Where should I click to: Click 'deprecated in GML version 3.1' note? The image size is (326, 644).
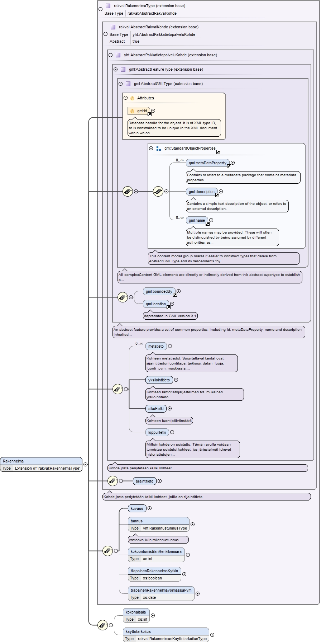170,316
